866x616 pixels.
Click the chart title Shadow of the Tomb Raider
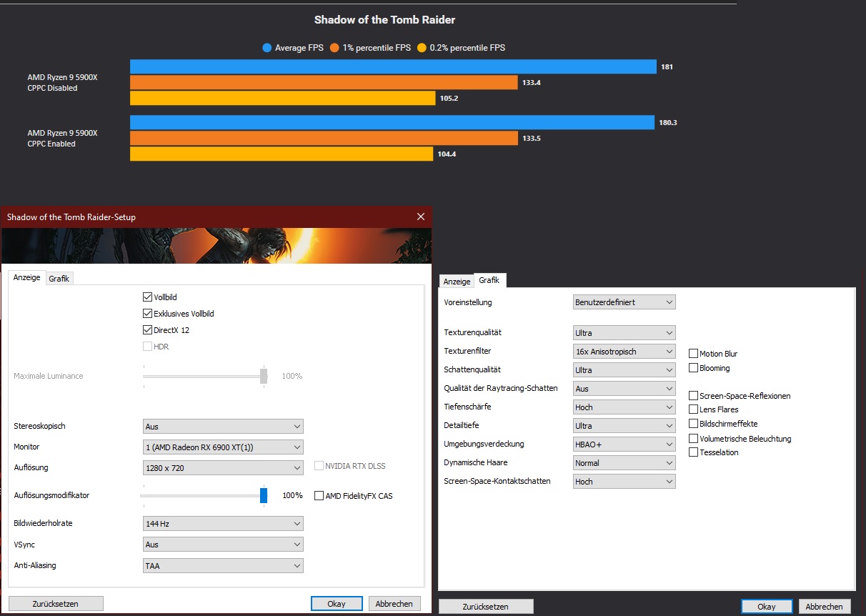384,20
